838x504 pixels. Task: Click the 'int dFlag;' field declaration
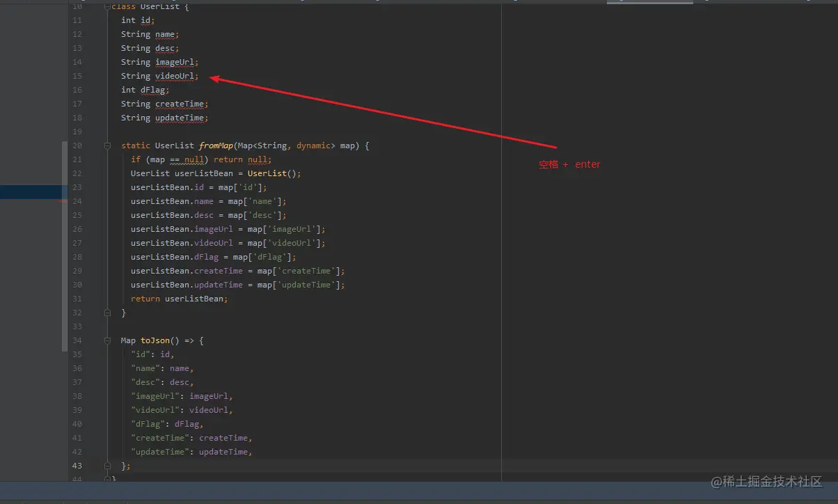[x=145, y=90]
